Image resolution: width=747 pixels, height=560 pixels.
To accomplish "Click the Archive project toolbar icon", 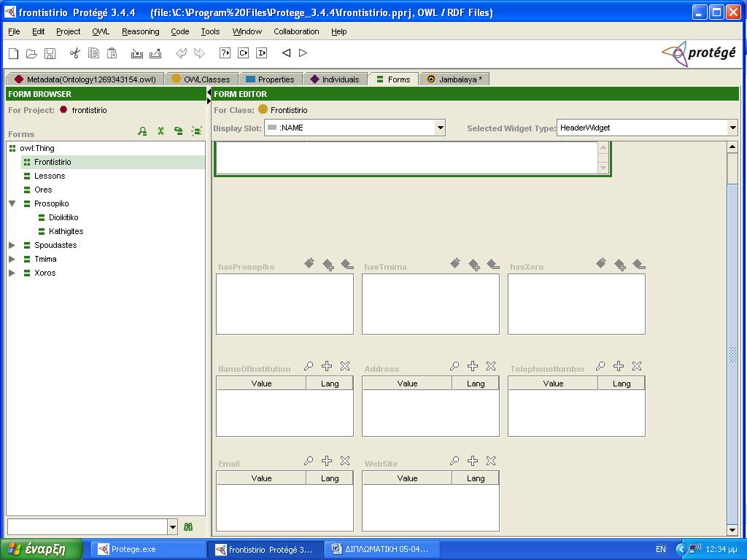I will [x=136, y=52].
